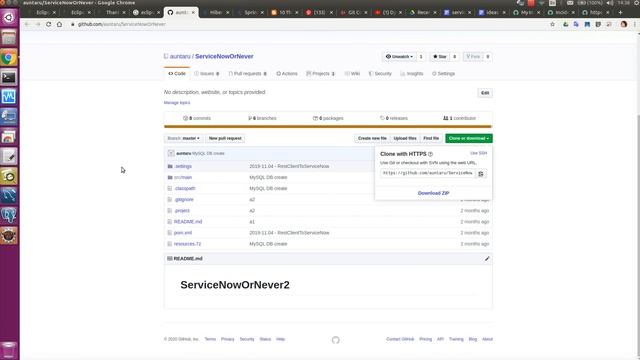View the releases link
Image resolution: width=640 pixels, height=360 pixels.
click(x=393, y=118)
